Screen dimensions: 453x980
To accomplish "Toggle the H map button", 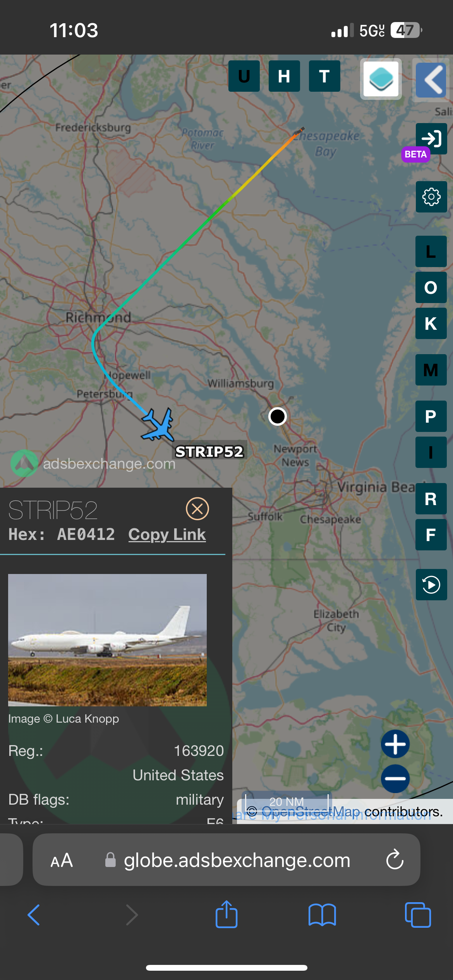I will [284, 76].
